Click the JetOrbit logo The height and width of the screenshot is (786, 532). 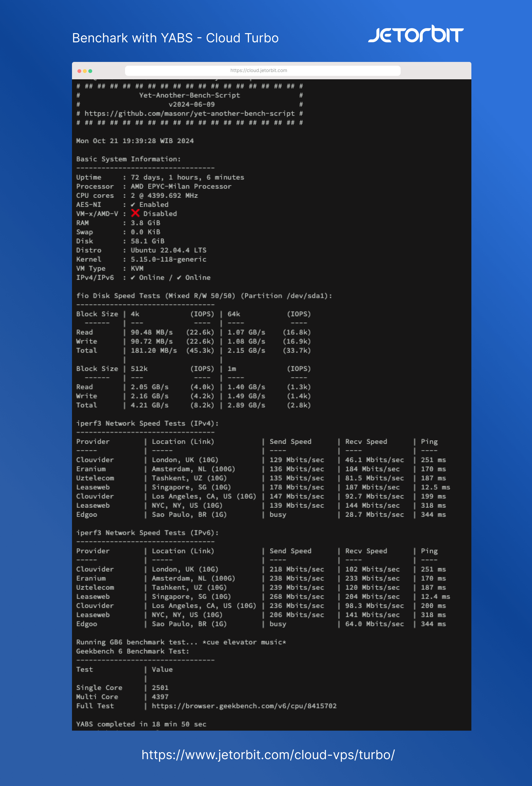(416, 34)
